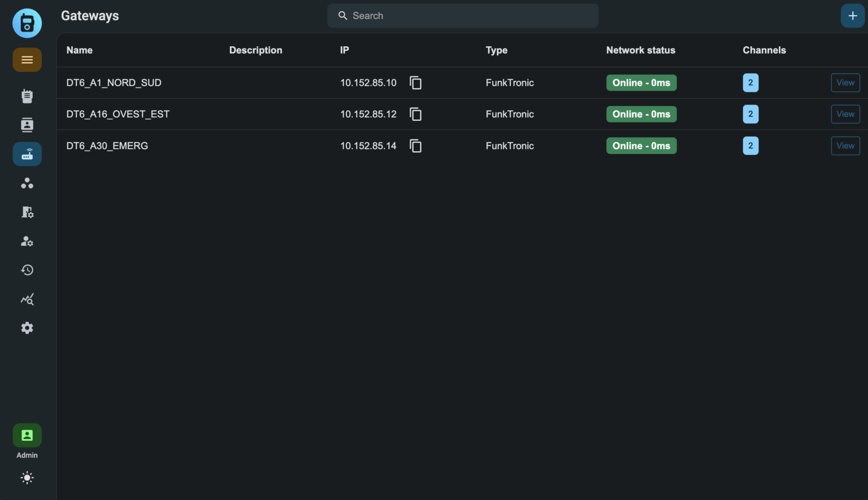This screenshot has height=500, width=868.
Task: Toggle light/dark theme sun icon
Action: tap(27, 478)
